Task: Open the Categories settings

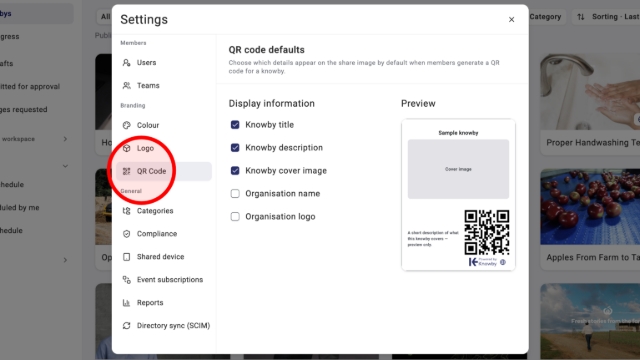Action: 164,211
